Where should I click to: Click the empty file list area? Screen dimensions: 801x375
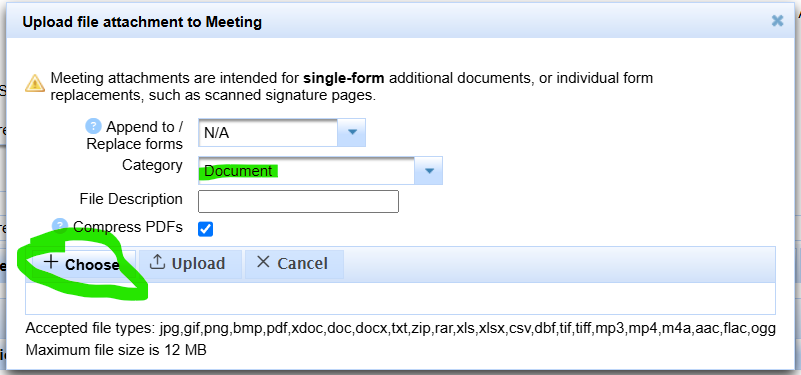[x=400, y=298]
